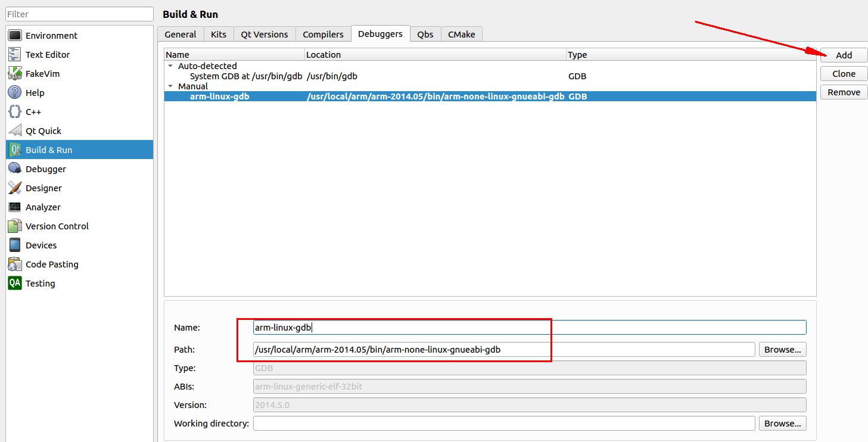
Task: Click the debugger Name input field
Action: (x=530, y=327)
